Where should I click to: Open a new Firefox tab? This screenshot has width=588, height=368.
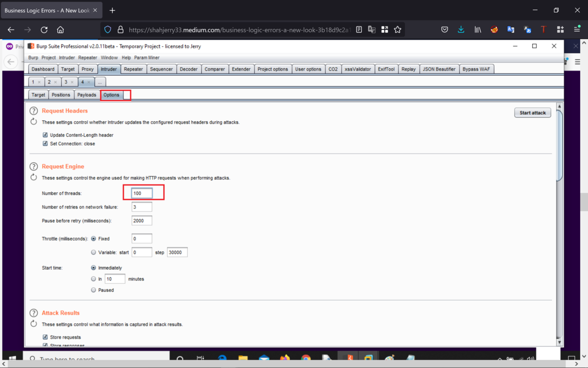112,10
